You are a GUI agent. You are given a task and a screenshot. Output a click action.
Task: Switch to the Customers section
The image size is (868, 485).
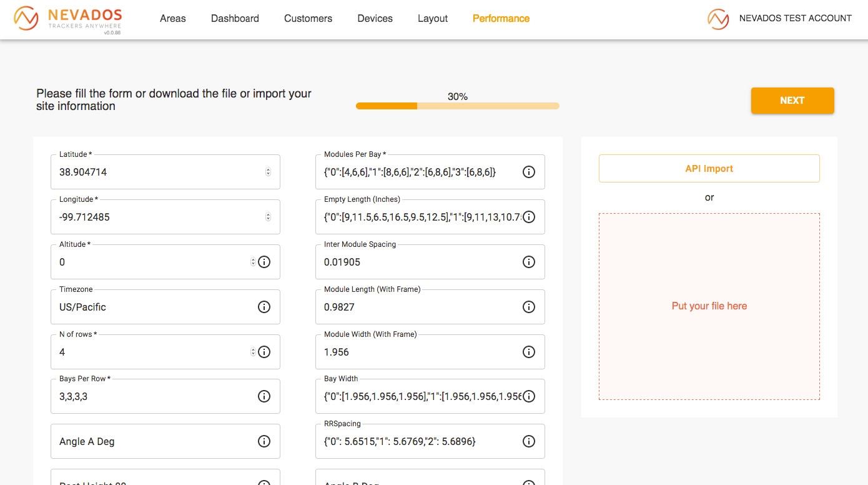(308, 19)
